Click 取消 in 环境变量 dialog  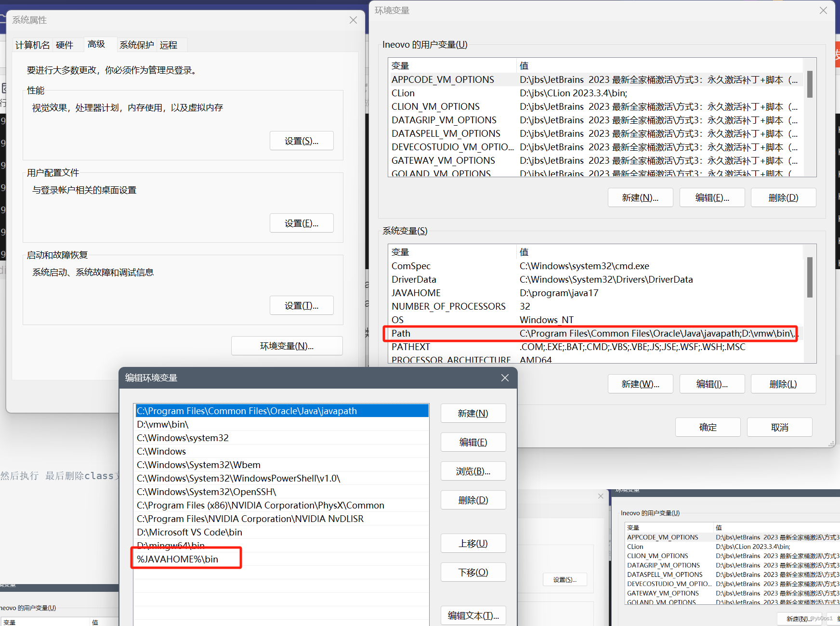coord(779,427)
